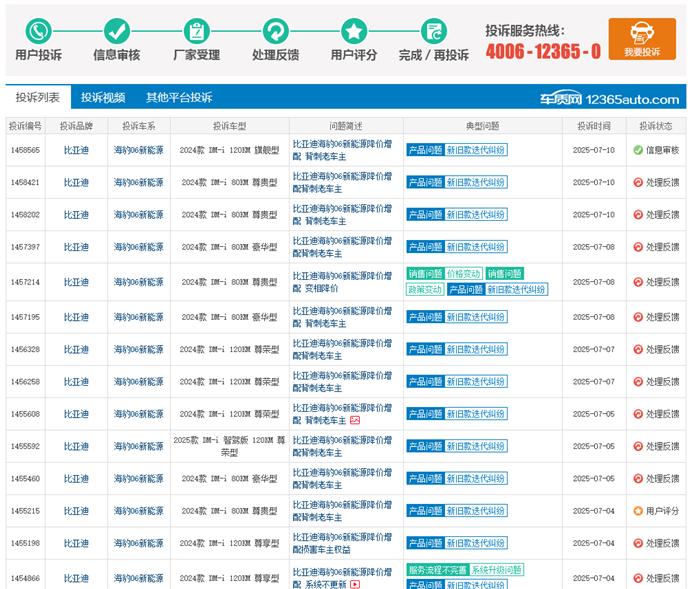Viewport: 700px width, 589px height.
Task: Click red status icon for complaint 1456328
Action: click(x=638, y=349)
